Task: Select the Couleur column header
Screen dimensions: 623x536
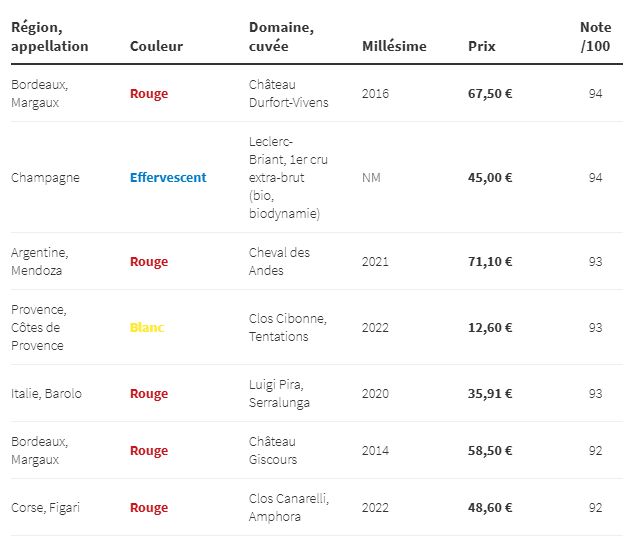Action: (x=157, y=46)
